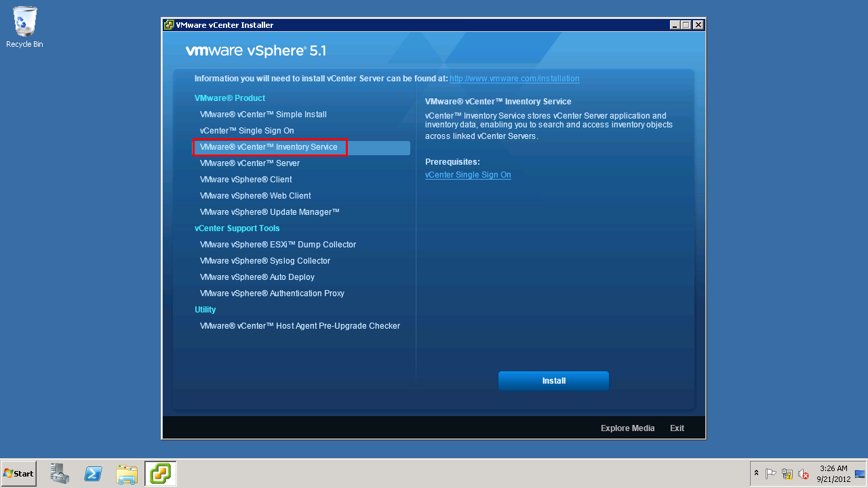Select VMware vCenter Server option
868x488 pixels.
pos(250,163)
